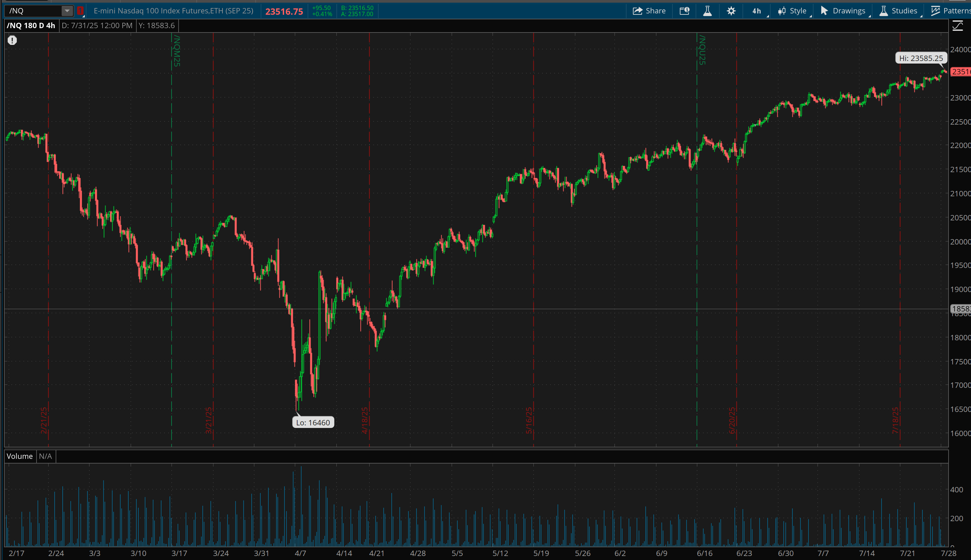Click the red alert badge next to the symbol box
Screen dimensions: 971x560
point(80,10)
